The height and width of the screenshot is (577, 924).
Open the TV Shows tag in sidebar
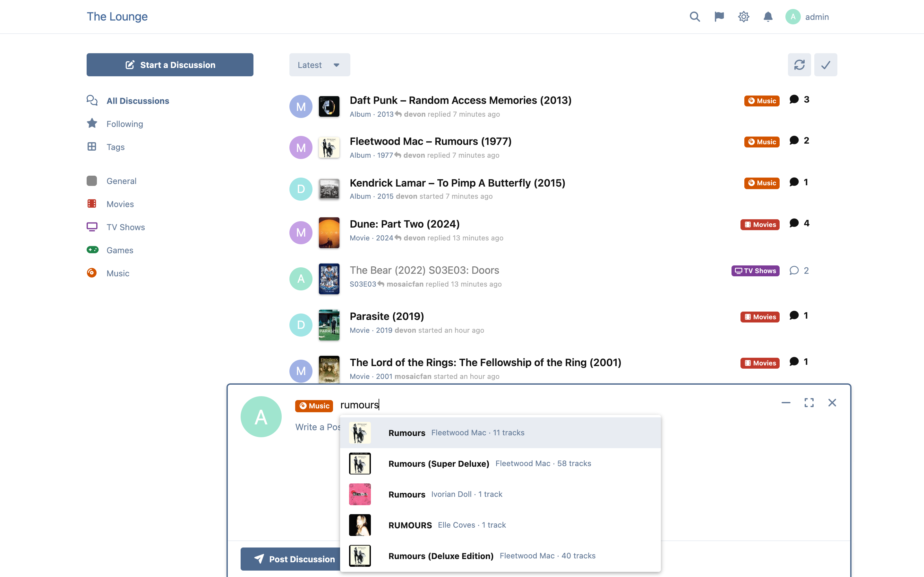point(126,228)
